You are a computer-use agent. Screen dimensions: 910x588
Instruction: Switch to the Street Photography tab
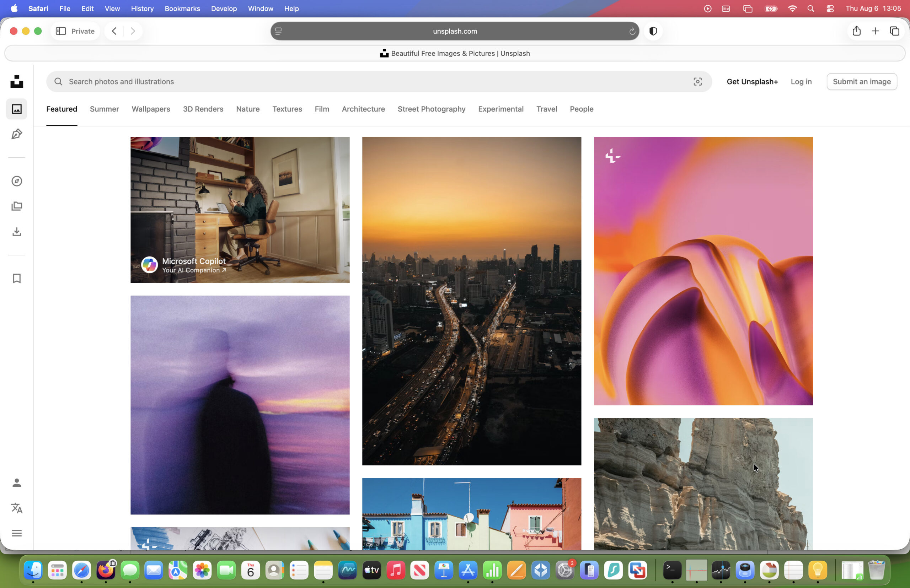[431, 109]
